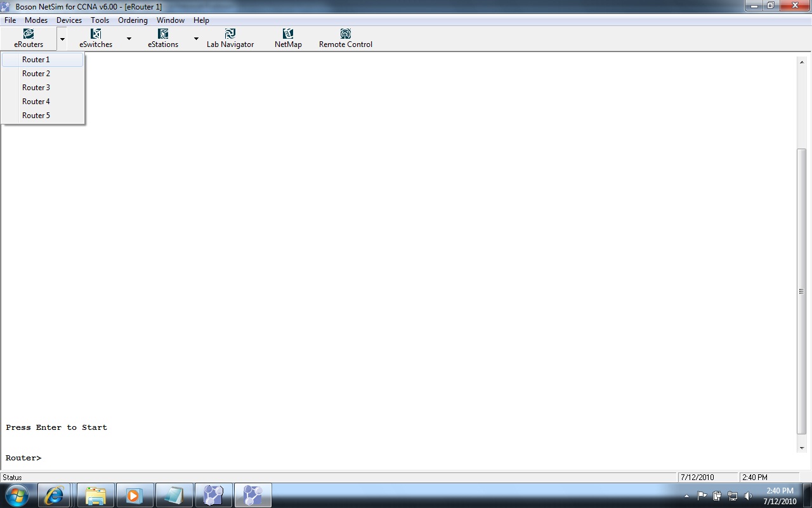Select Router 2 from the list
This screenshot has width=812, height=508.
click(43, 74)
